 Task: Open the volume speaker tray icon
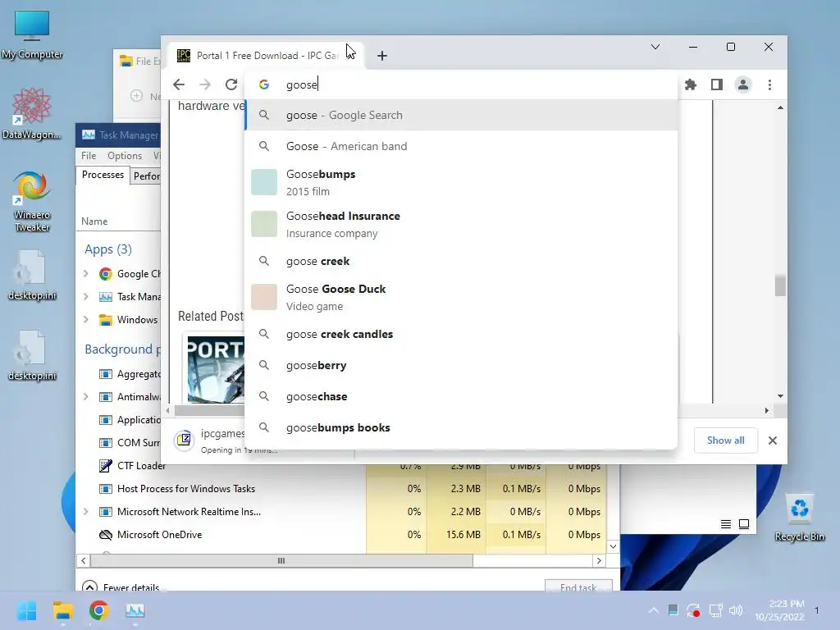(x=736, y=610)
